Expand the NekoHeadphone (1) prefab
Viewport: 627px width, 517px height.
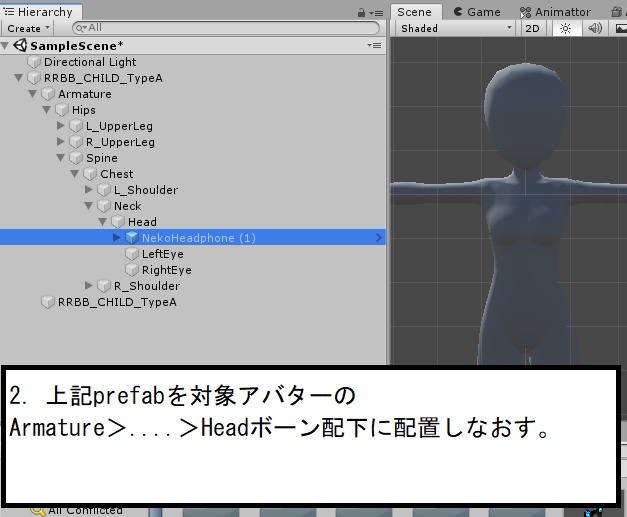(x=117, y=238)
